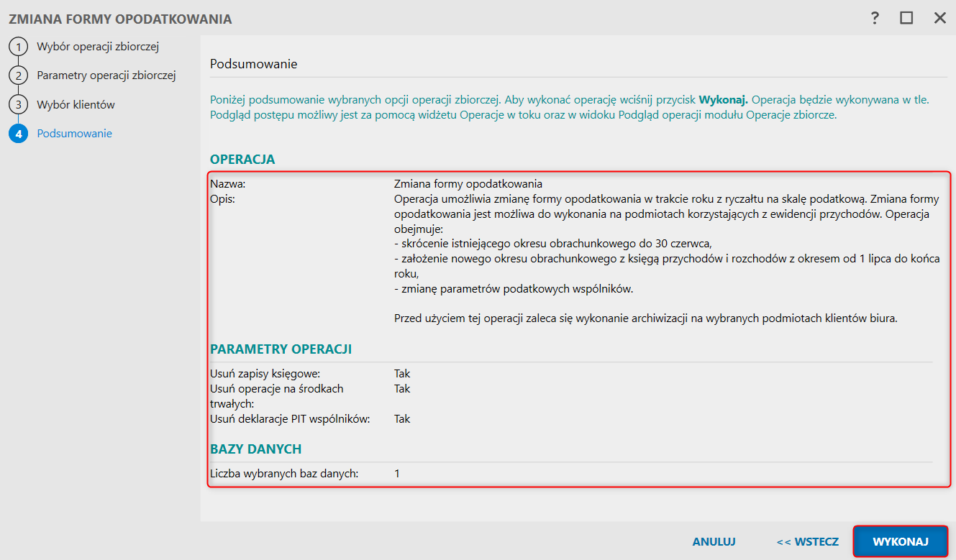Go to the Wybór operacji zbiorczej step
The width and height of the screenshot is (956, 560).
(x=98, y=47)
